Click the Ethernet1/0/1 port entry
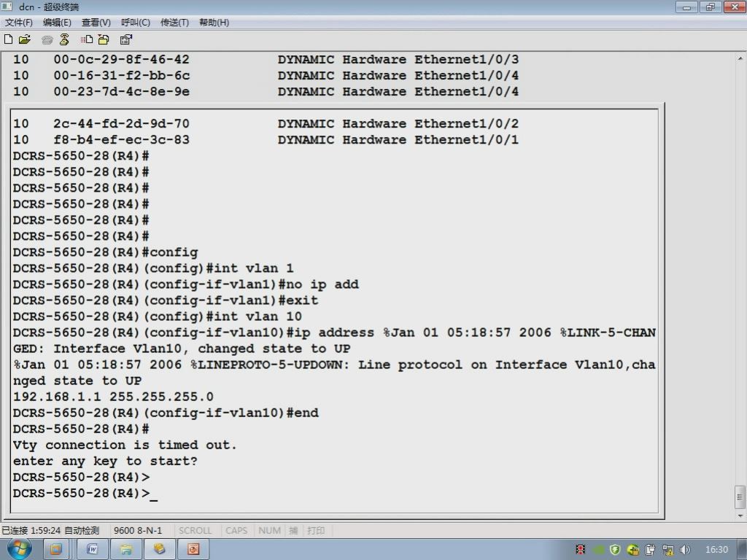This screenshot has width=747, height=560. 466,140
